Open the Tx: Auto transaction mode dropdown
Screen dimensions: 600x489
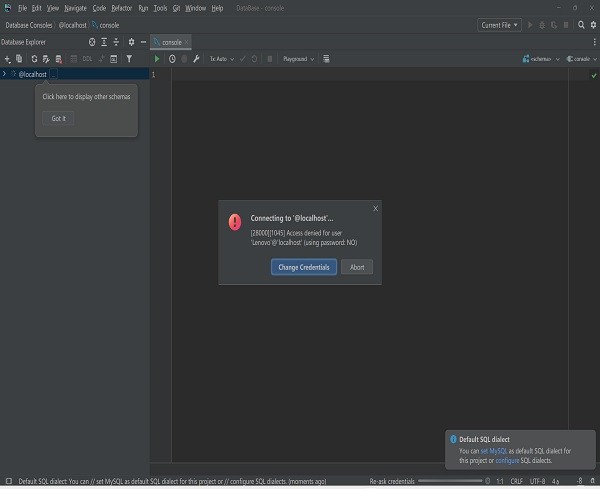click(x=221, y=59)
